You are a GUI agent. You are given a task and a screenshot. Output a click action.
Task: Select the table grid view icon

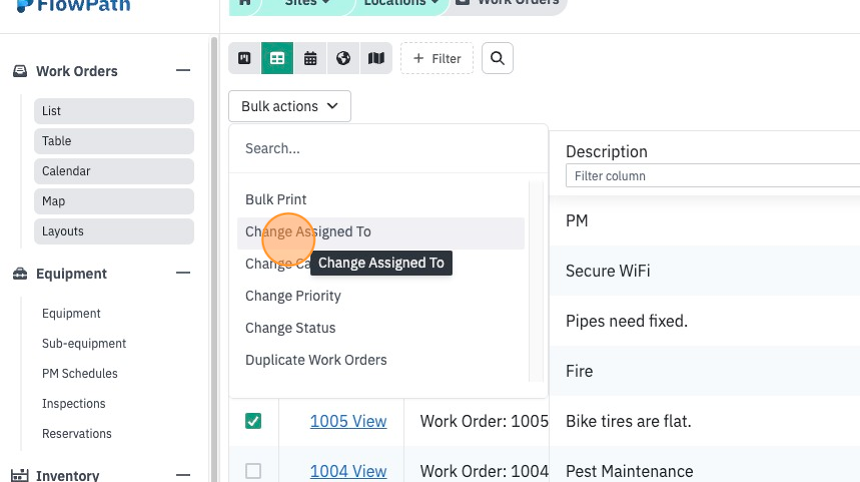tap(277, 58)
